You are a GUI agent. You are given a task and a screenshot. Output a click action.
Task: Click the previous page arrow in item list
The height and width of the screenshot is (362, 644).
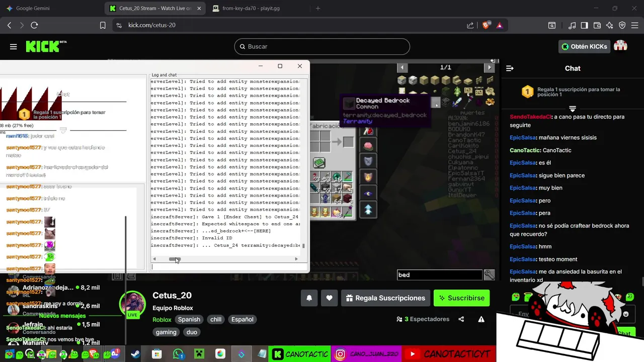pyautogui.click(x=401, y=67)
